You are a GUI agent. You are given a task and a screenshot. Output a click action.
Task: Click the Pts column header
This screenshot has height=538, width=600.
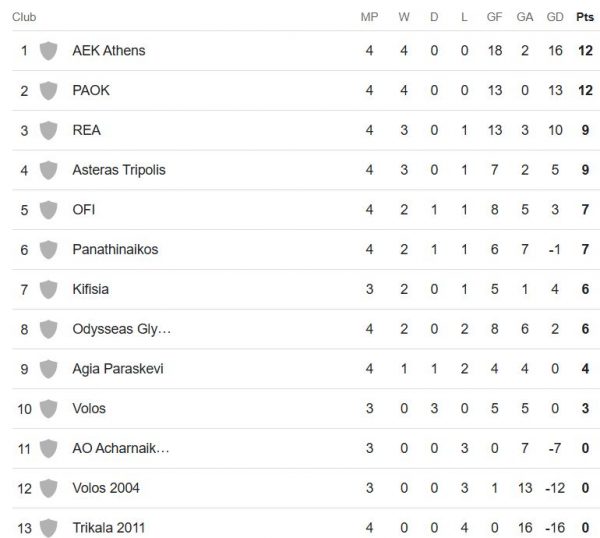point(584,17)
